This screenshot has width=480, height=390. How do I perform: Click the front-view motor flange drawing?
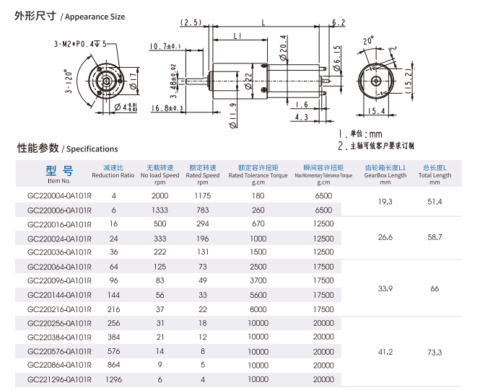click(x=106, y=81)
